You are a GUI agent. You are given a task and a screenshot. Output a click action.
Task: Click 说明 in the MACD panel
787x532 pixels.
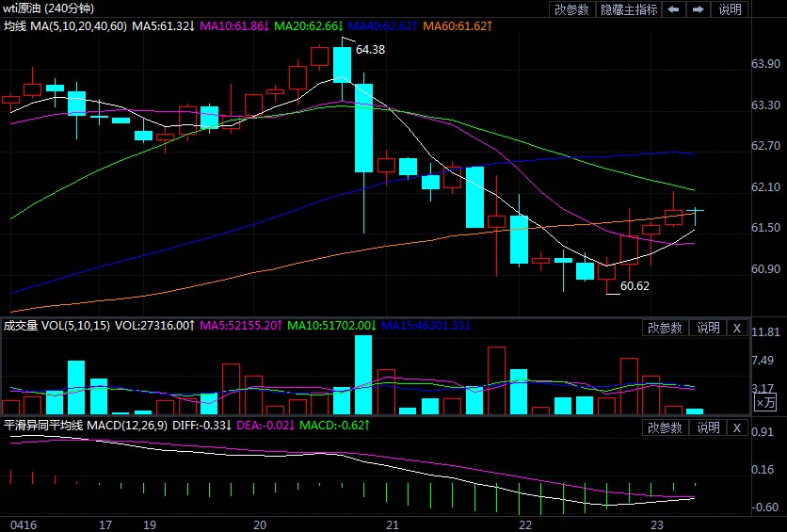(708, 427)
